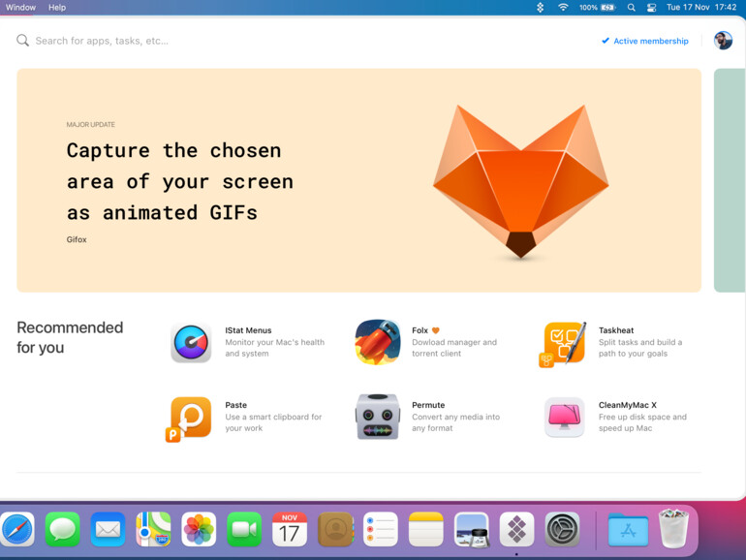The width and height of the screenshot is (746, 560).
Task: Open Notes from the Dock
Action: click(426, 529)
